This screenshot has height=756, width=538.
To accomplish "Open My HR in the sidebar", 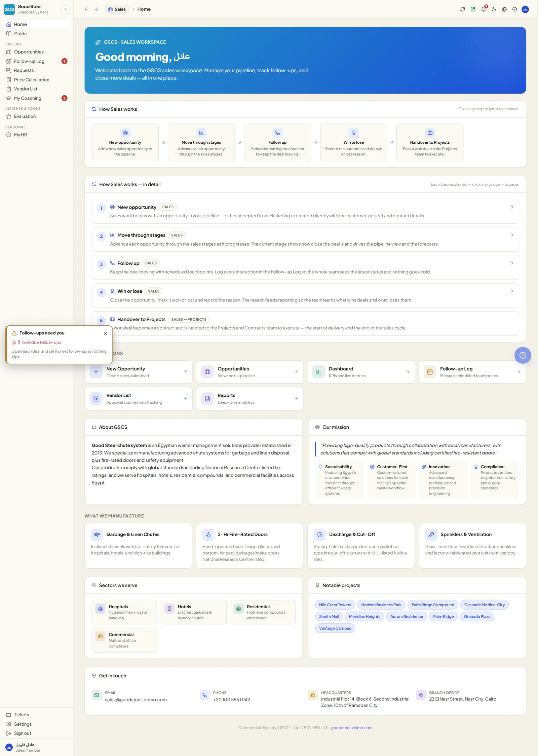I will pyautogui.click(x=37, y=135).
